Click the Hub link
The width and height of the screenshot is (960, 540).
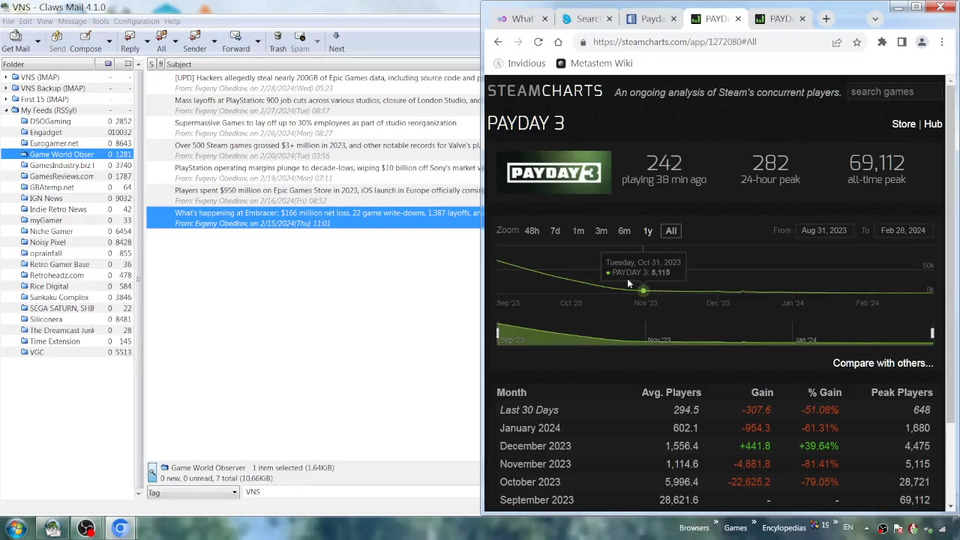point(932,124)
